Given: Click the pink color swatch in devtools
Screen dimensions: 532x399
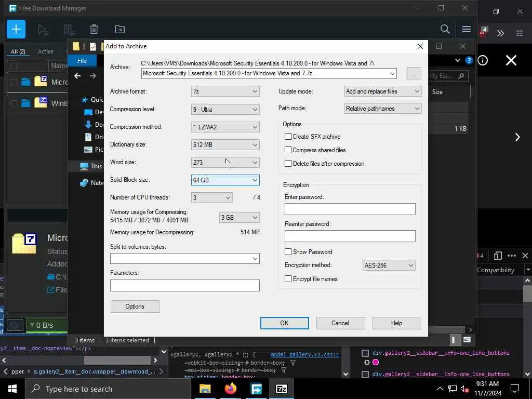Looking at the screenshot, I should tap(376, 362).
